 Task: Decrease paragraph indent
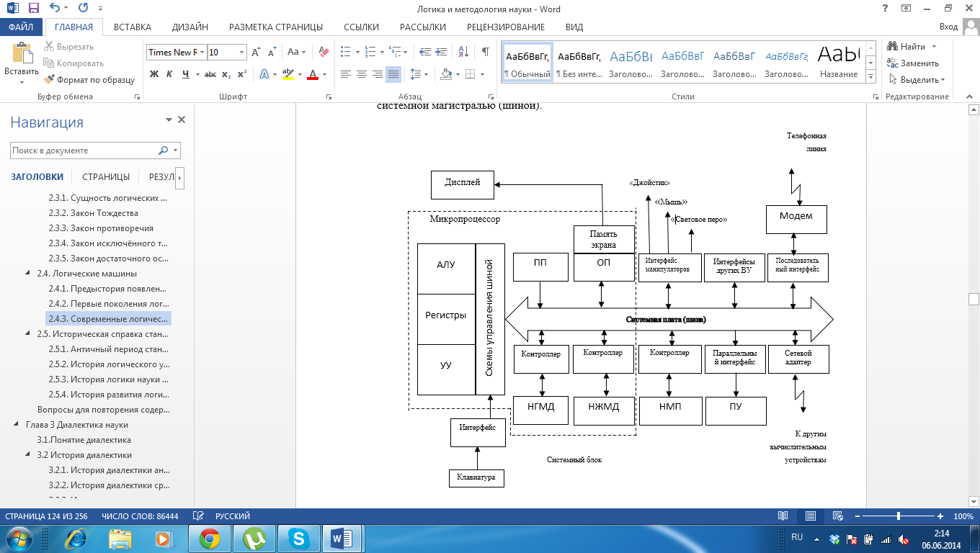point(424,52)
